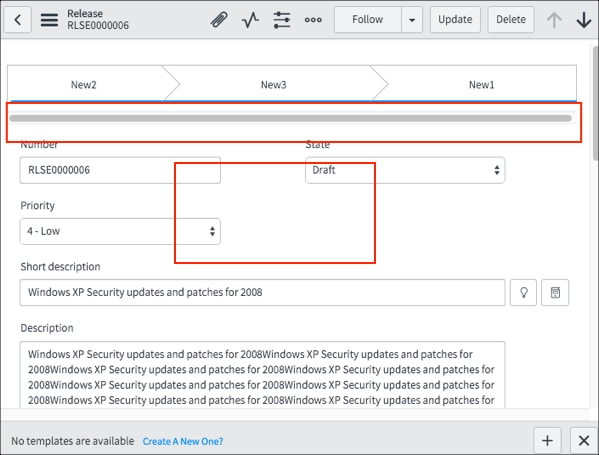Screen dimensions: 599x455
Task: Open personalize form sliders icon
Action: 282,19
